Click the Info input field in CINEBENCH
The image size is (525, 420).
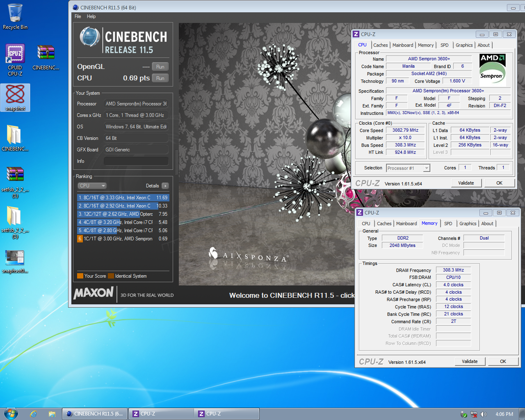tap(136, 161)
